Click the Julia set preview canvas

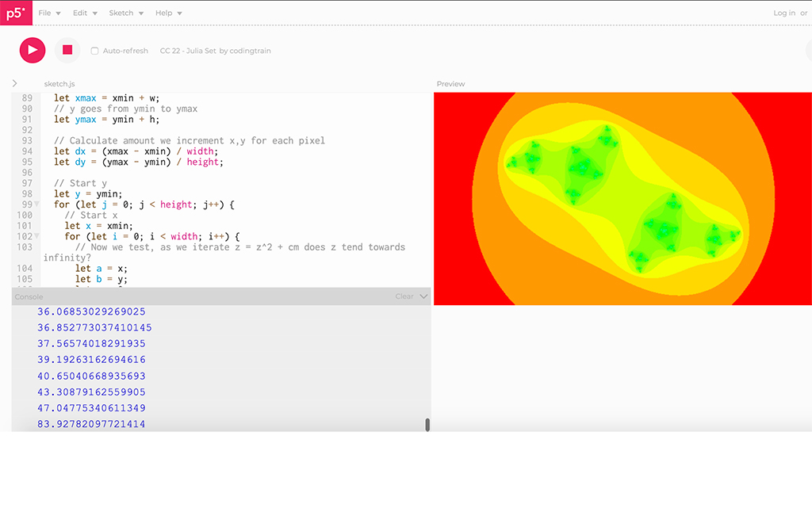point(622,198)
